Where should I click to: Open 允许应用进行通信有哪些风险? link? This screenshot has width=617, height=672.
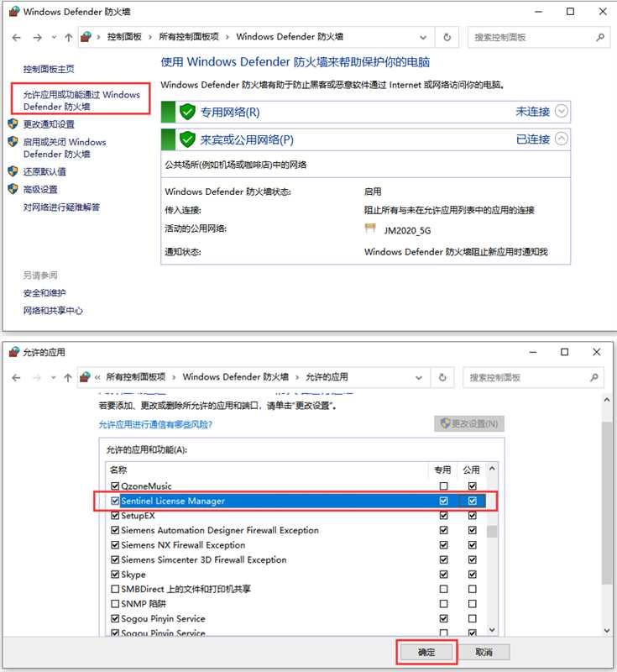(155, 424)
